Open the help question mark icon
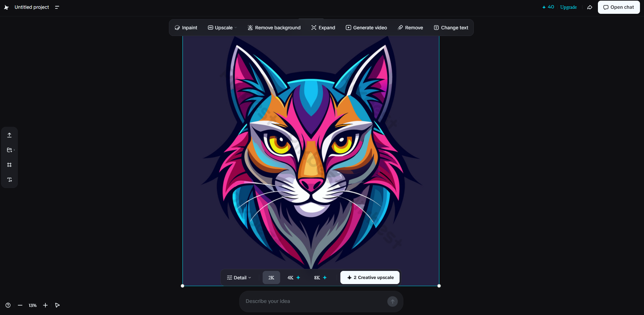The image size is (644, 315). coord(8,305)
